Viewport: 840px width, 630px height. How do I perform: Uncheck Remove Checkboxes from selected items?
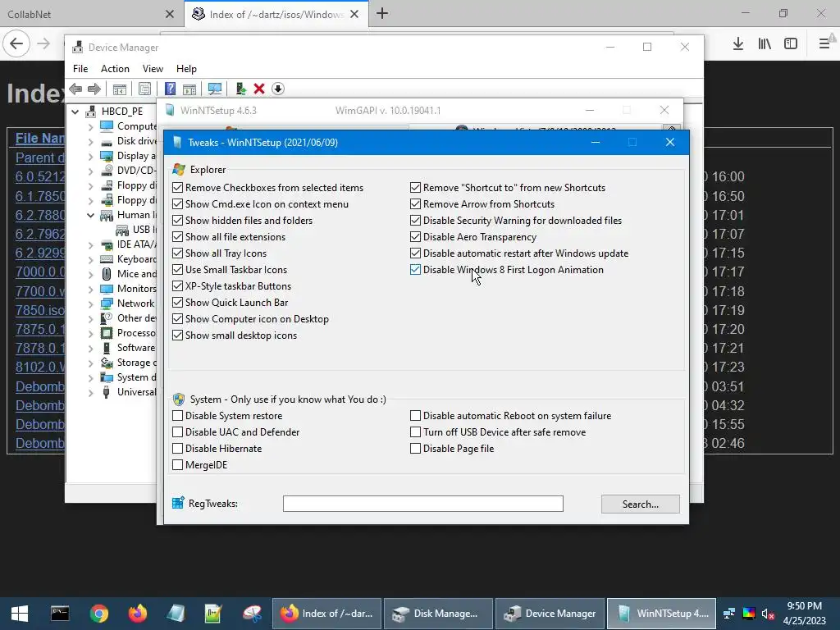click(x=178, y=188)
